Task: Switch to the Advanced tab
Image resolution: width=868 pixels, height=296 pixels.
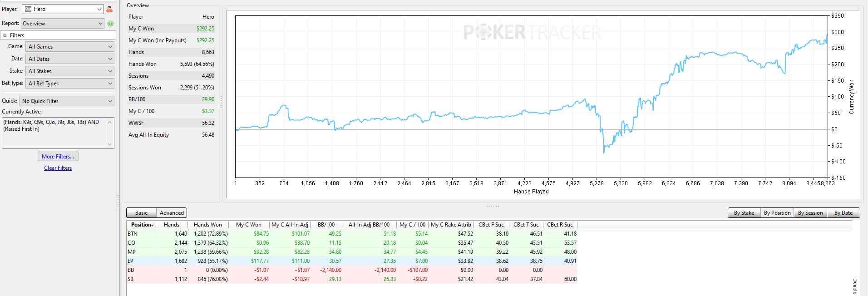Action: pos(172,213)
